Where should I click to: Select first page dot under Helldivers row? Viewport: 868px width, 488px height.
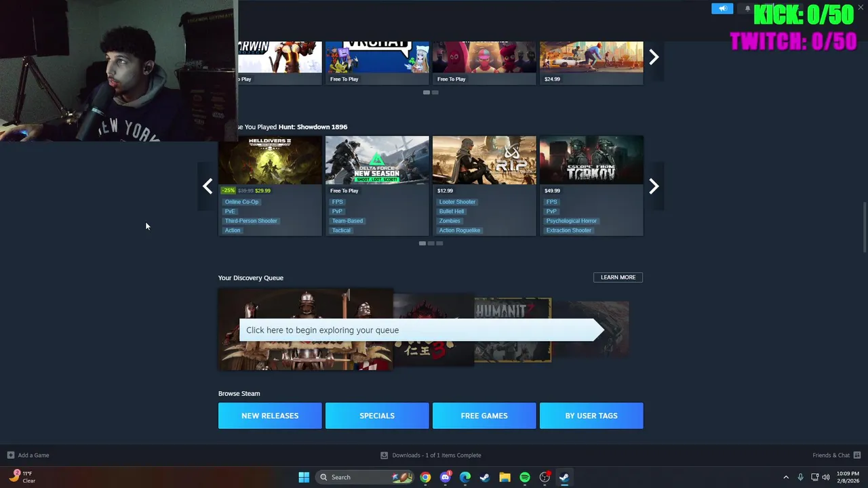pos(422,243)
